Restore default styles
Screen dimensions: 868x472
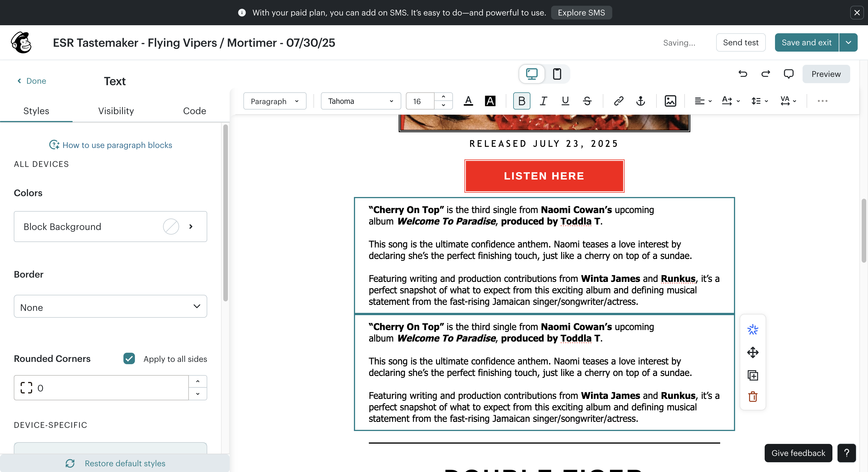pos(115,463)
